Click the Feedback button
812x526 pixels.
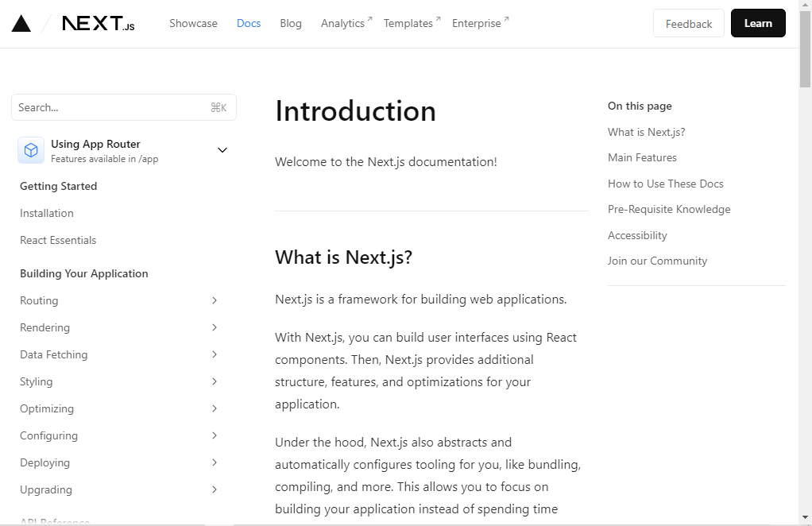(689, 23)
